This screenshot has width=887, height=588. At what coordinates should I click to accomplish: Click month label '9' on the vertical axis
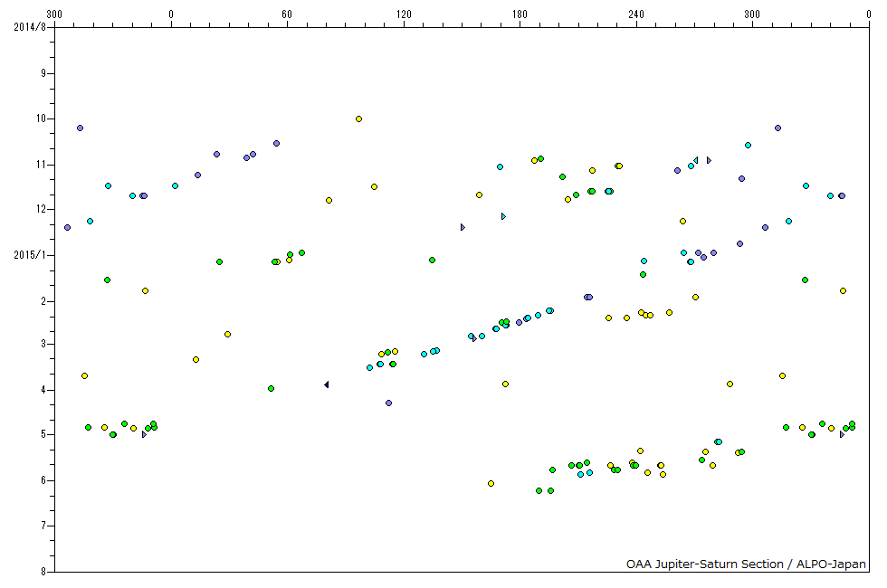[x=43, y=73]
